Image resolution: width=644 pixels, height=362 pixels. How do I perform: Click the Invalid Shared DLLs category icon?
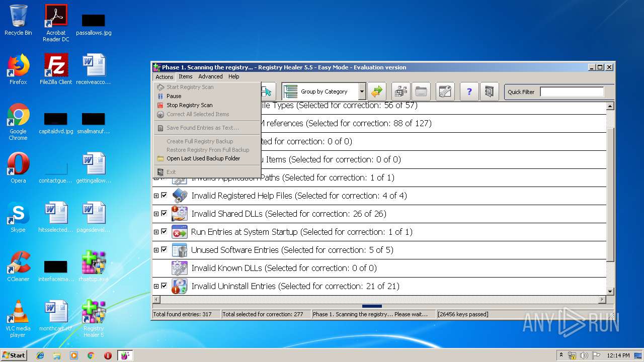click(180, 214)
